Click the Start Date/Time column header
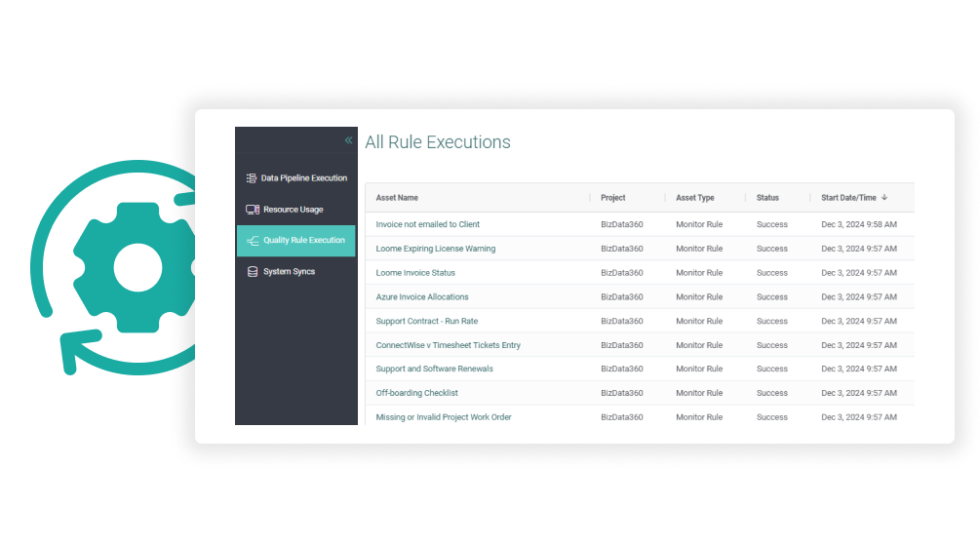 (848, 198)
